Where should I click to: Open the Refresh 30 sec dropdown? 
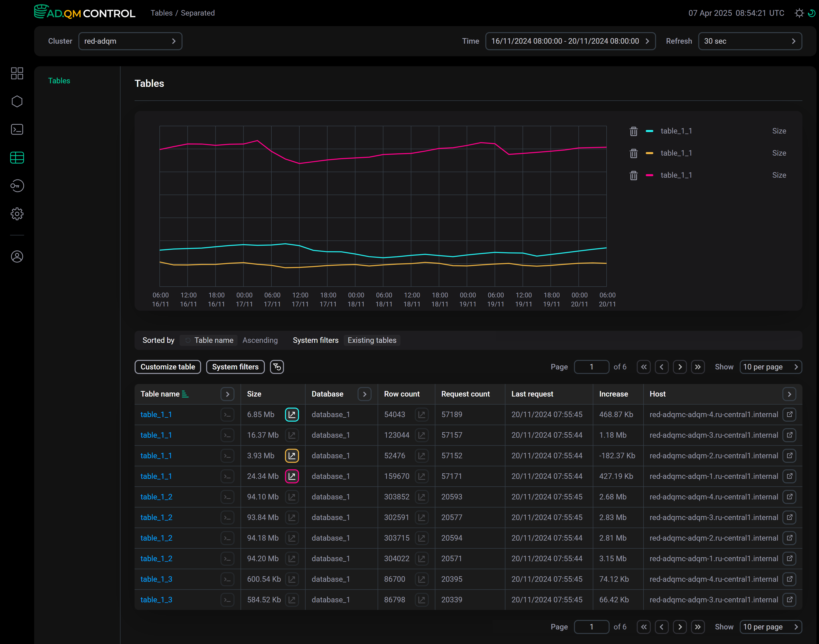pos(750,41)
